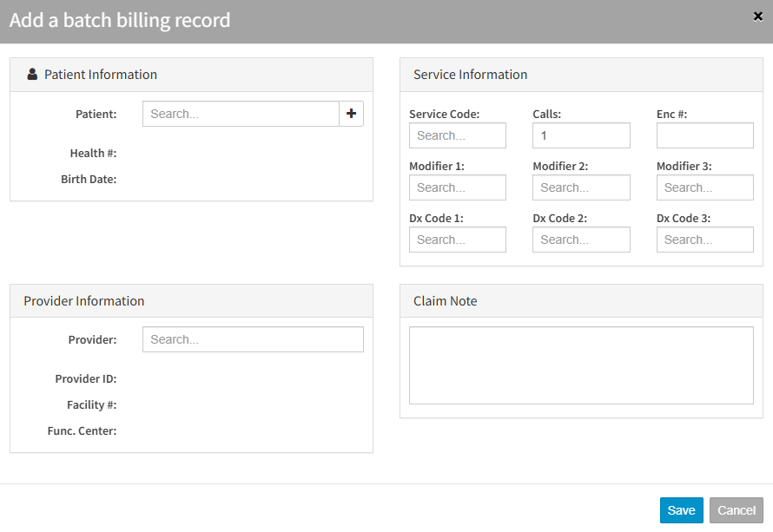773x532 pixels.
Task: Click the Service Information heading
Action: click(470, 75)
